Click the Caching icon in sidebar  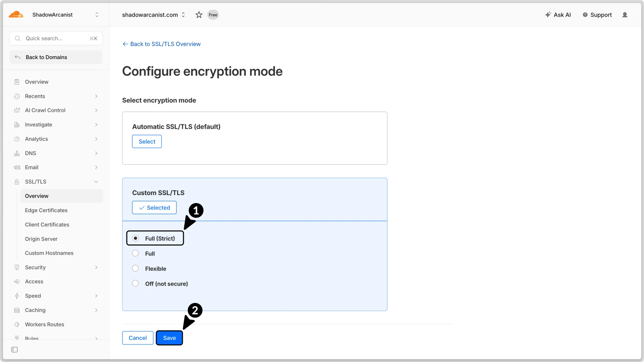pyautogui.click(x=17, y=310)
